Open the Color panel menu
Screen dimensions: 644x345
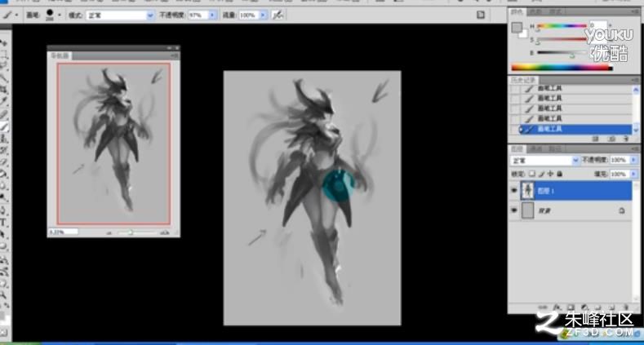coord(635,12)
